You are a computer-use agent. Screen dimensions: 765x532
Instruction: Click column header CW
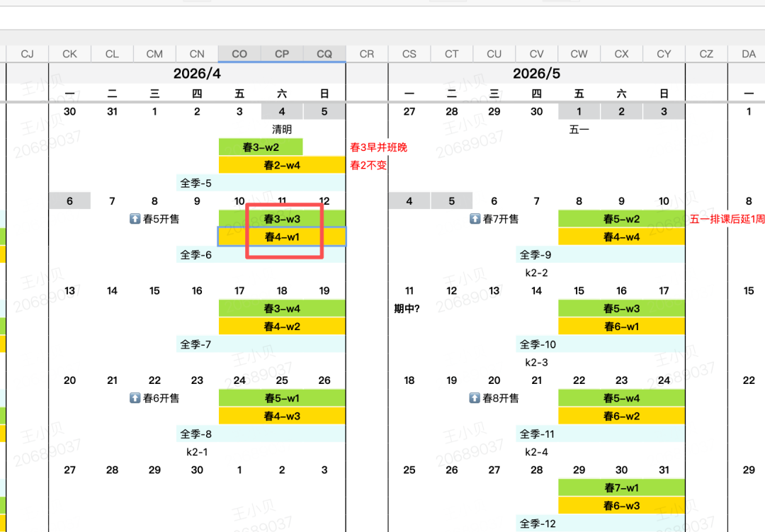(x=579, y=54)
